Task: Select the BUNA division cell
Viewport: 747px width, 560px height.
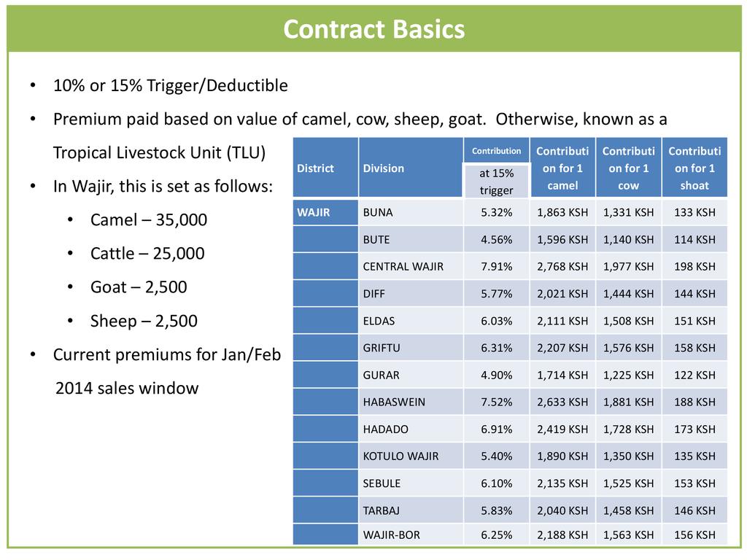Action: click(x=378, y=212)
